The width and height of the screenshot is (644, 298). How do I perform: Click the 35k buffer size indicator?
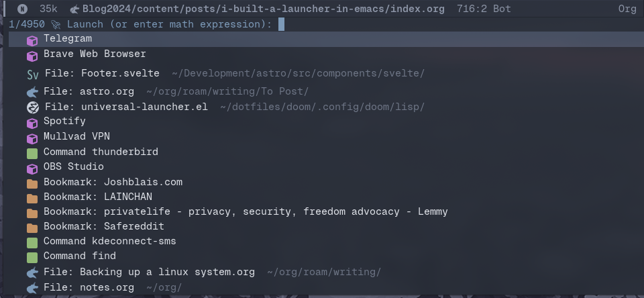48,9
